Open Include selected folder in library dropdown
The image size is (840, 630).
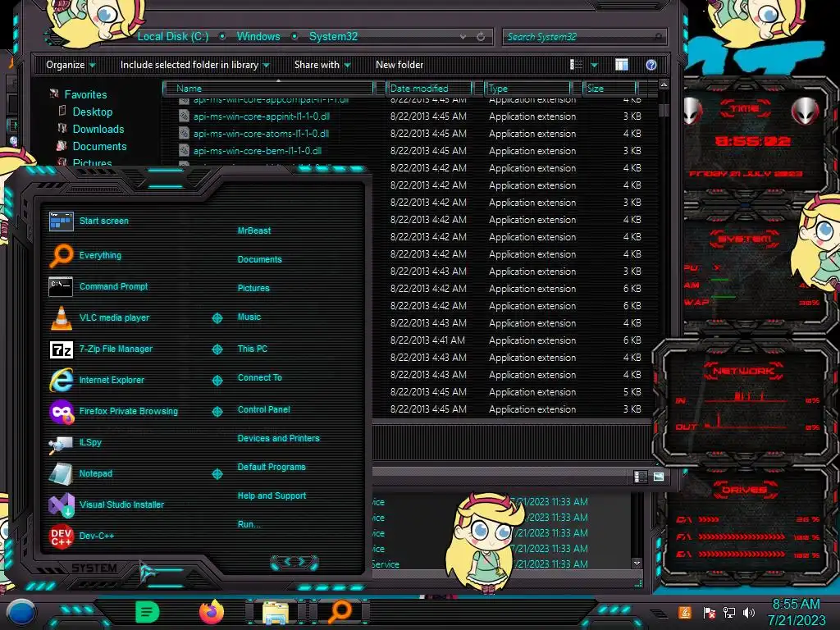pos(195,65)
